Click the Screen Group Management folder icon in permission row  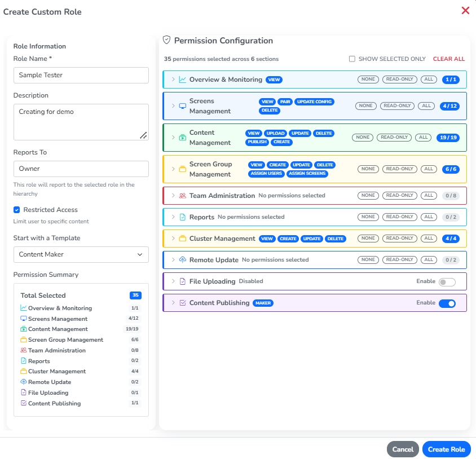click(182, 169)
